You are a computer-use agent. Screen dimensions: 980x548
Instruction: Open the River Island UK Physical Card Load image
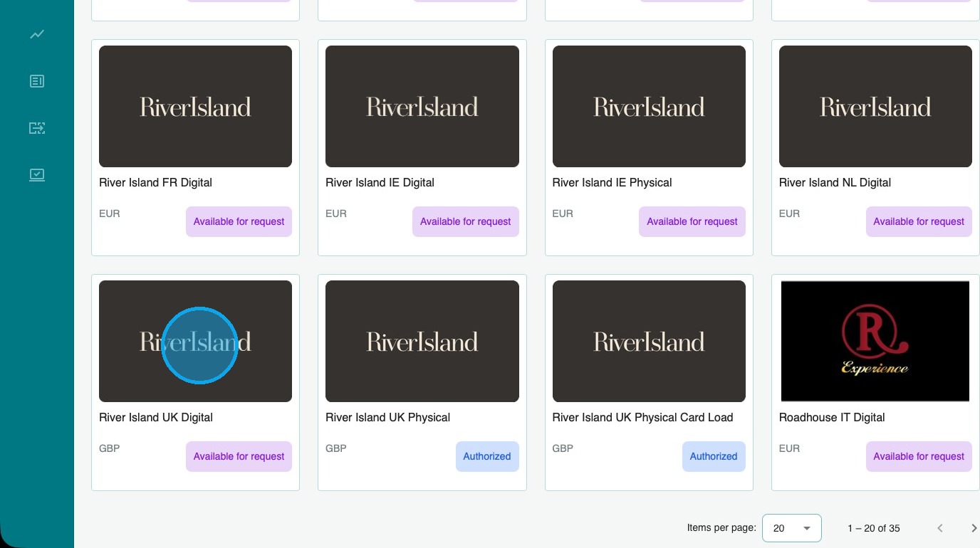coord(649,342)
